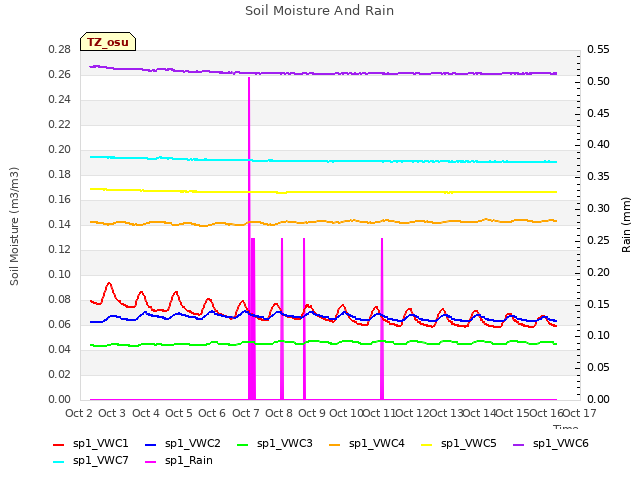This screenshot has height=480, width=640.
Task: Click the 0.25 right axis value
Action: tap(598, 240)
